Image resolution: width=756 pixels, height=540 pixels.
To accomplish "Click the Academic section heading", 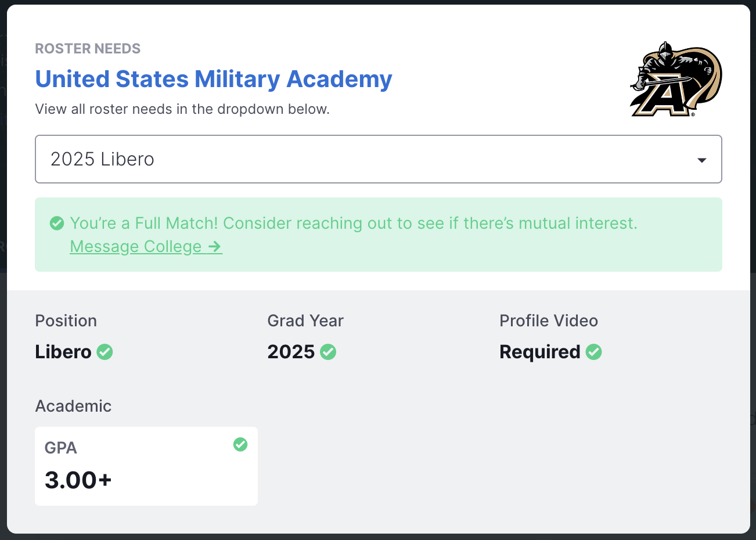I will point(73,406).
